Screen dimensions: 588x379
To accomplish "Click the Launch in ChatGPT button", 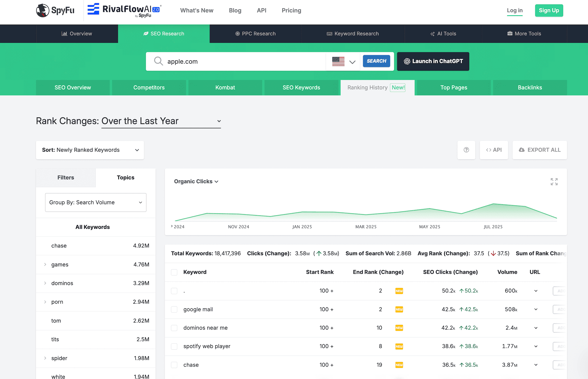I will (x=433, y=61).
